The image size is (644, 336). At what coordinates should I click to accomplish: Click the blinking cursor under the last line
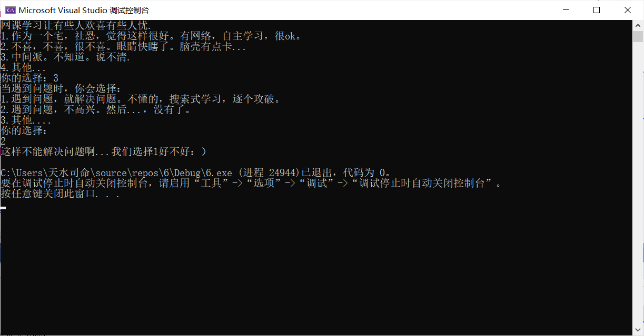[x=3, y=208]
